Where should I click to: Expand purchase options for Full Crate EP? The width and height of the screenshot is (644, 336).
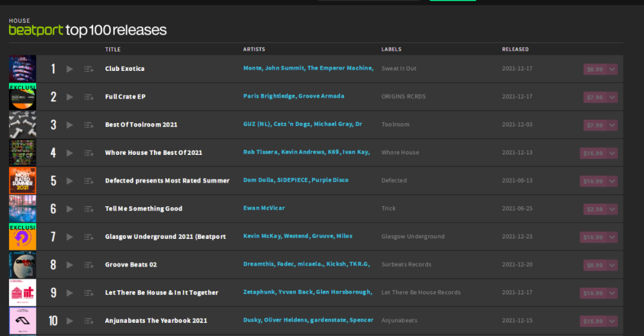coord(612,97)
